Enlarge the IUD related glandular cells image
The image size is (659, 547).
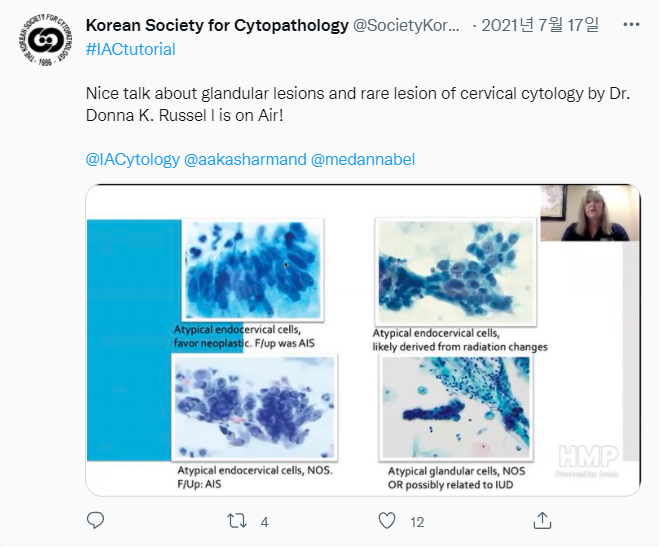coord(456,408)
